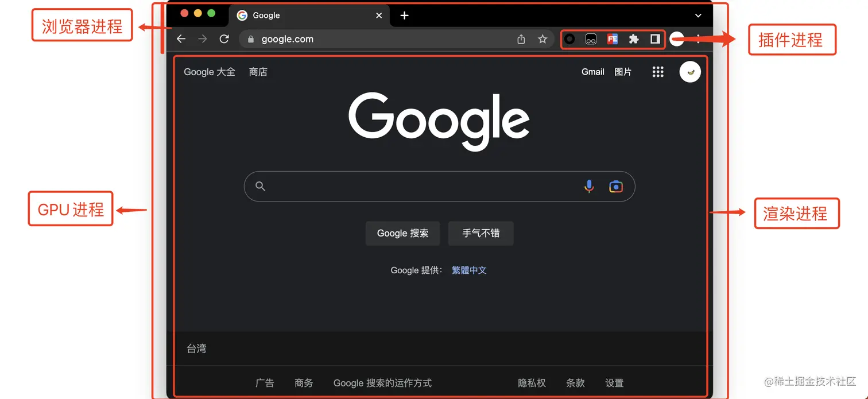868x399 pixels.
Task: Click the Google logo
Action: 439,121
